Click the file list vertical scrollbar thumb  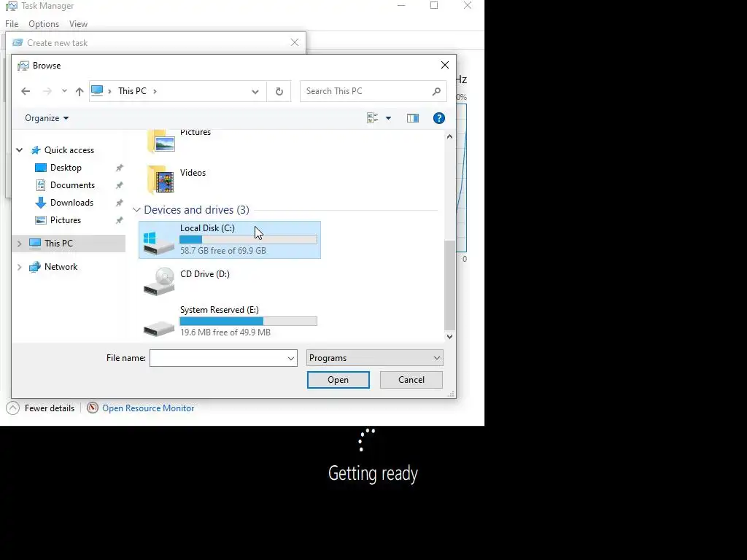(x=449, y=285)
